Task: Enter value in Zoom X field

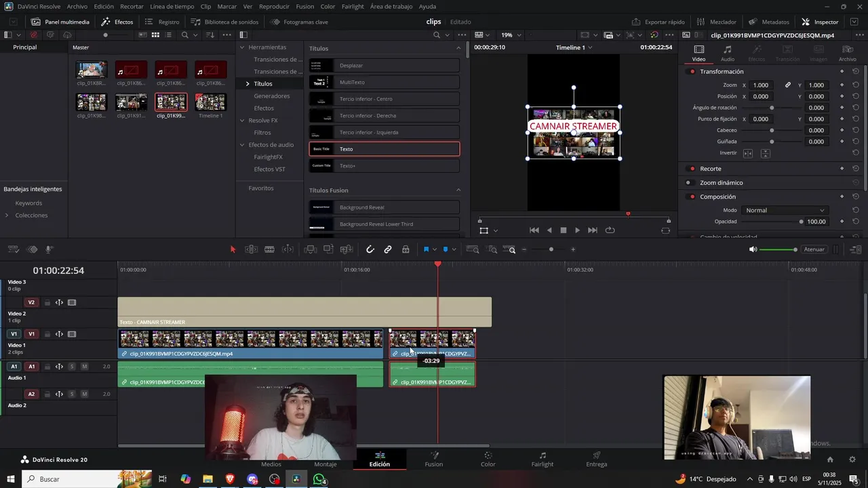Action: click(761, 85)
